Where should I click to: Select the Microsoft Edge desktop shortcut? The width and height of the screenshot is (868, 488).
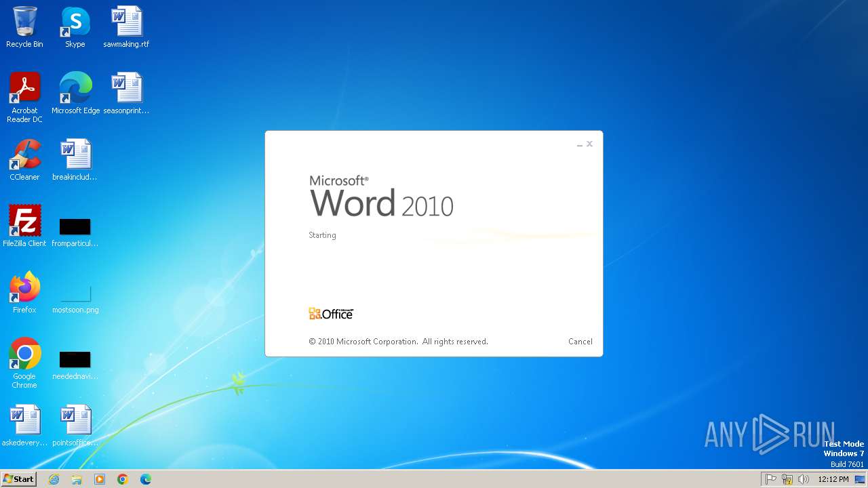click(x=75, y=94)
